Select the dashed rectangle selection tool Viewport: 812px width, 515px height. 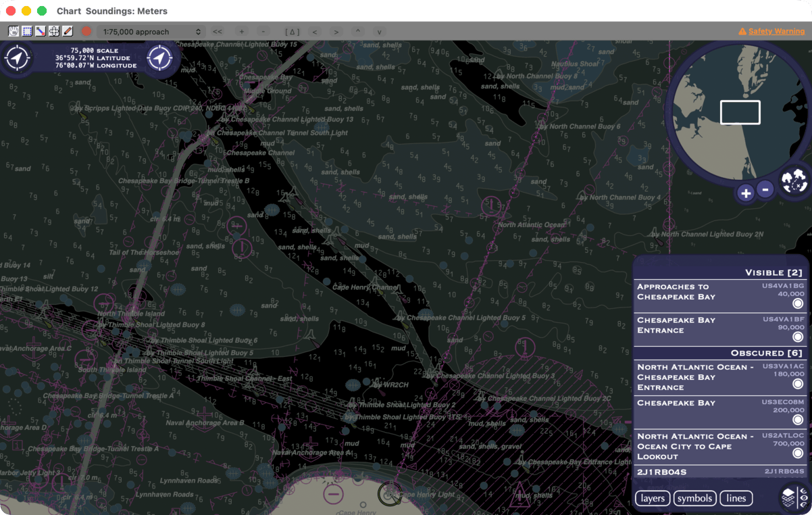click(27, 31)
